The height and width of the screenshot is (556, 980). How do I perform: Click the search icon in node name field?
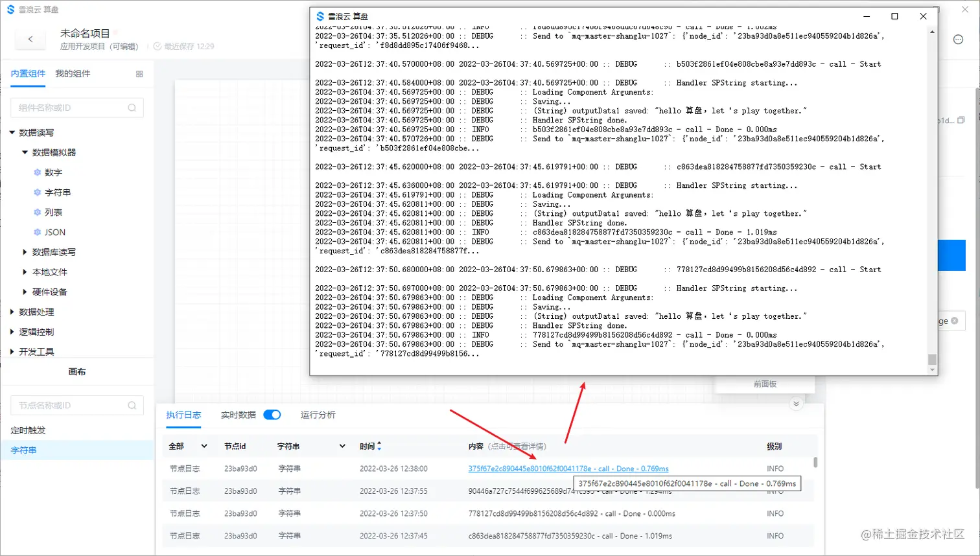132,405
